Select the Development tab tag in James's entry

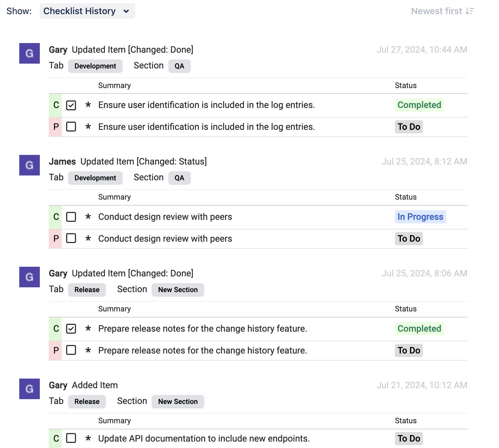(95, 178)
